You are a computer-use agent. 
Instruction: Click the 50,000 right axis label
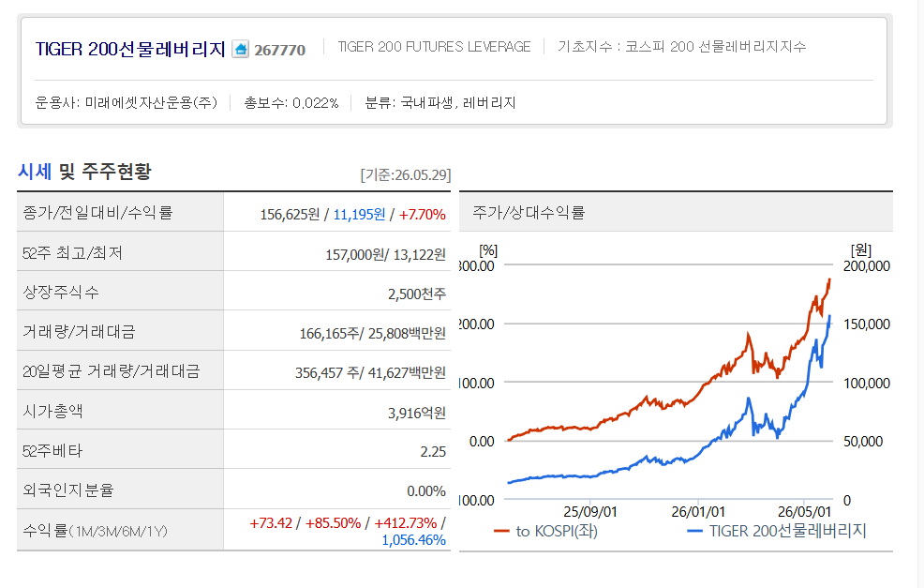(x=863, y=442)
